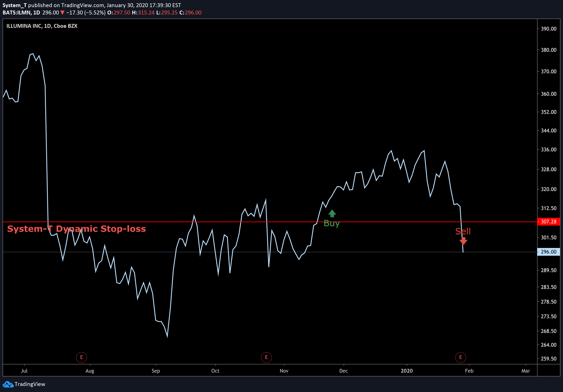The height and width of the screenshot is (392, 563).
Task: Click the 380.00 price axis label
Action: tap(549, 50)
